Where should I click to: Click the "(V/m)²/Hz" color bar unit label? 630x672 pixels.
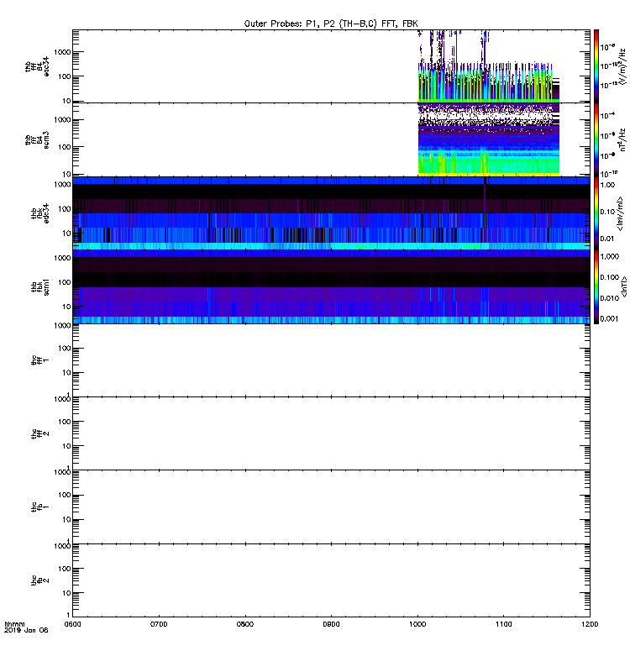coord(621,66)
